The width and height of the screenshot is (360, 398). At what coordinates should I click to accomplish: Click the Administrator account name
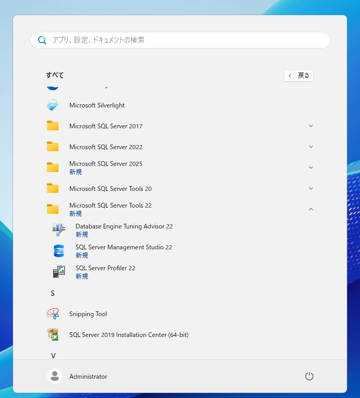[88, 376]
